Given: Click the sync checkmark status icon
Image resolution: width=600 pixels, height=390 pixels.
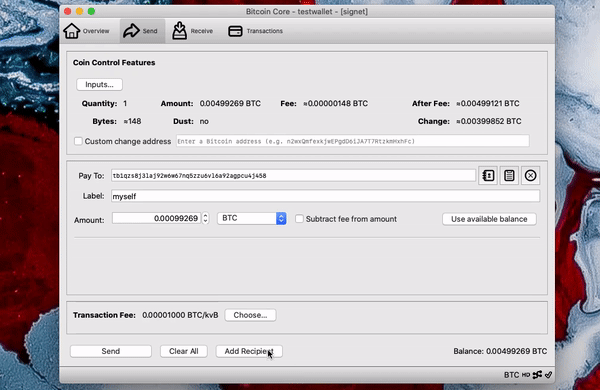Looking at the screenshot, I should click(x=548, y=375).
